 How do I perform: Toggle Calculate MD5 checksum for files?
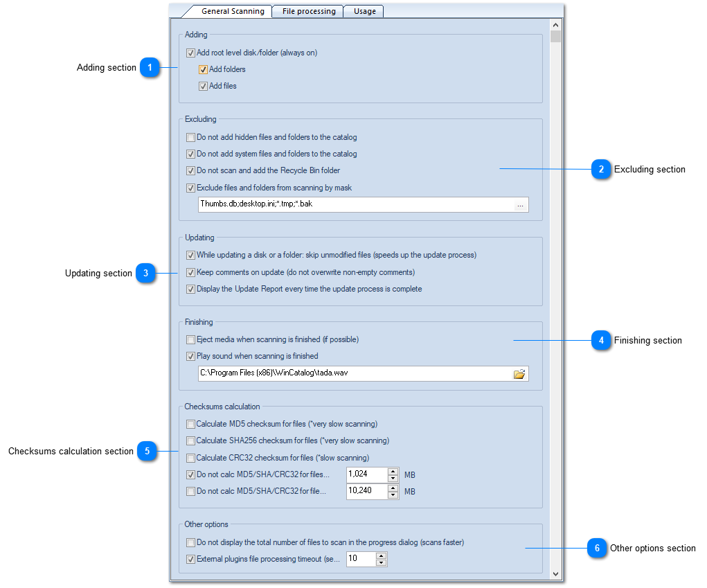(191, 424)
